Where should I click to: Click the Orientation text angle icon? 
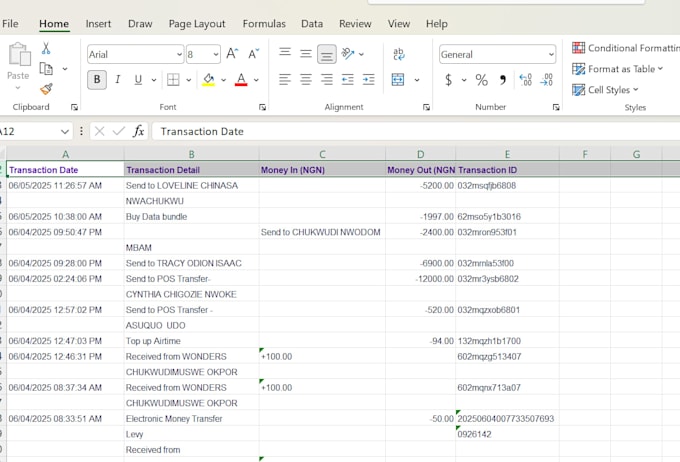348,53
